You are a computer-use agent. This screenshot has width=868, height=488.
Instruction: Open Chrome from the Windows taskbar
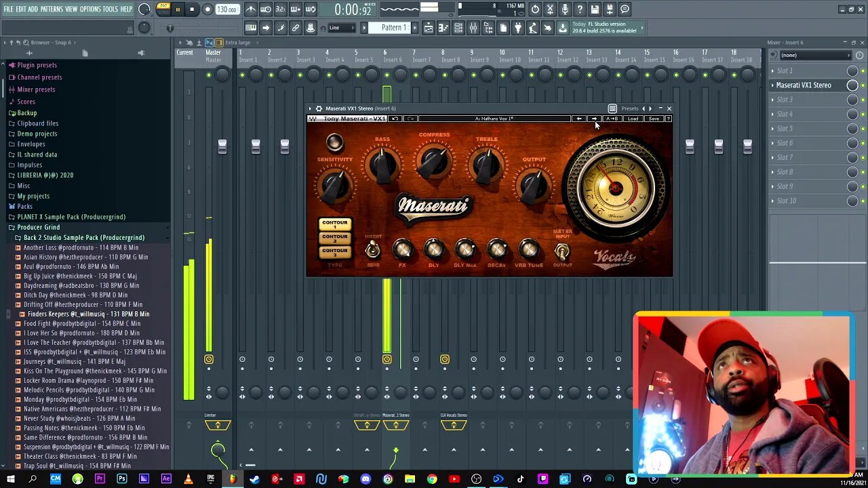[432, 479]
